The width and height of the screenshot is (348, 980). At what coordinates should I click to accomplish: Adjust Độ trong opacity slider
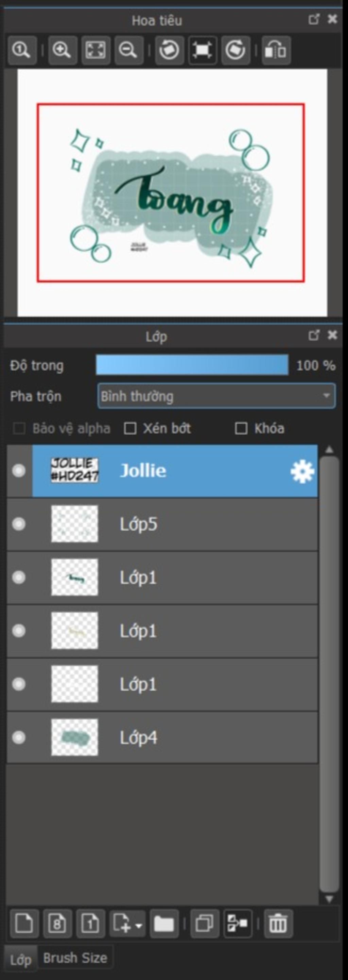[x=192, y=365]
